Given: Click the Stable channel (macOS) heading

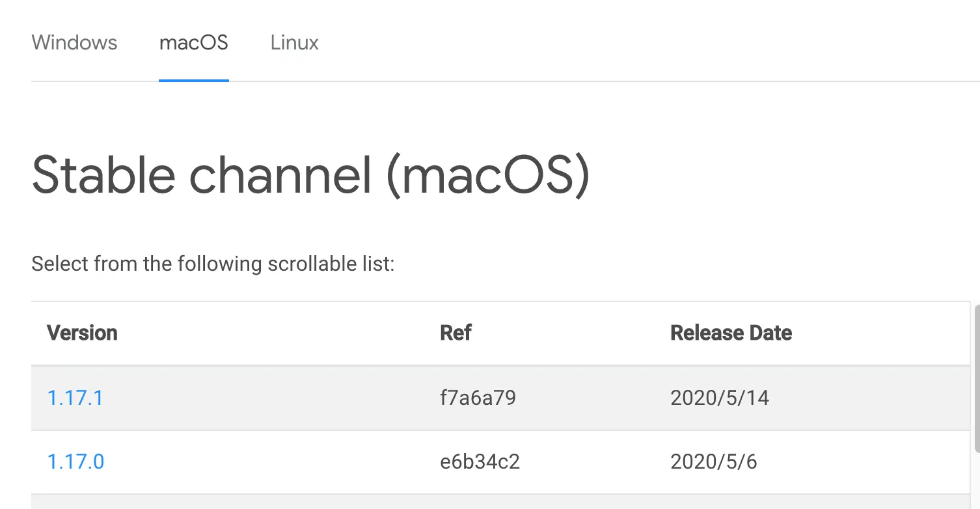Looking at the screenshot, I should point(310,174).
